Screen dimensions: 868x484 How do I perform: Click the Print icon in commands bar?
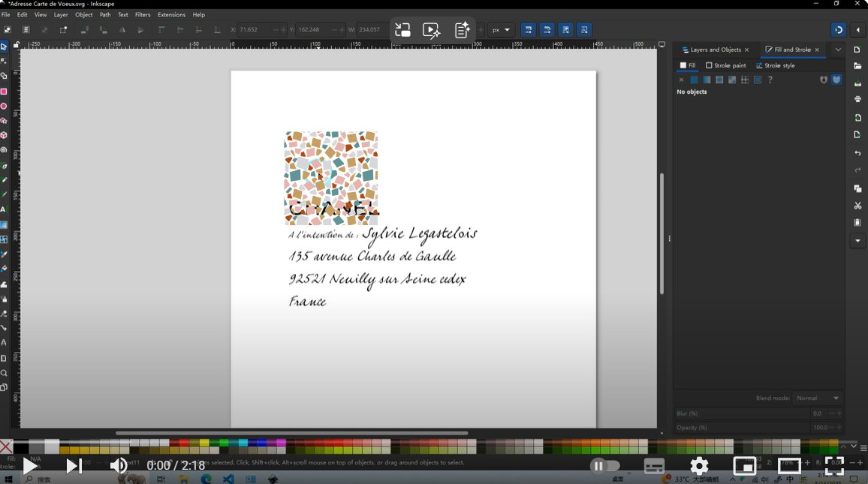click(857, 99)
